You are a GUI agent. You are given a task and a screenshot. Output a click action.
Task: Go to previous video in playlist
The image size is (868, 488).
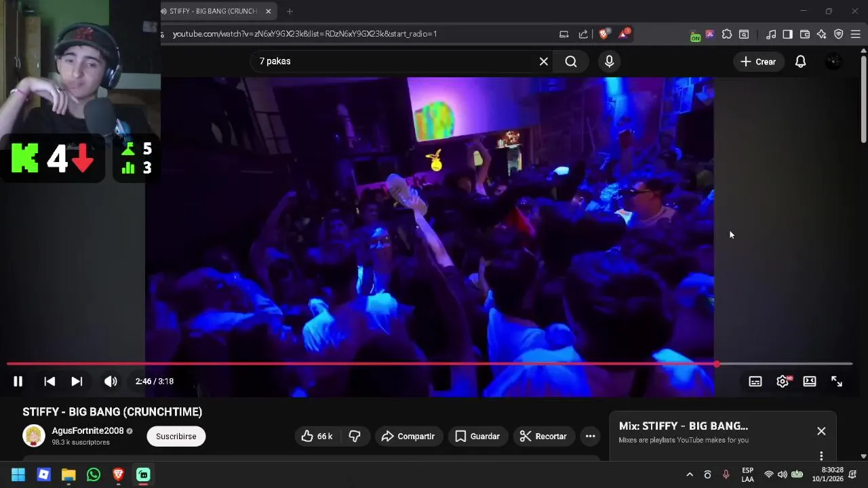[50, 382]
